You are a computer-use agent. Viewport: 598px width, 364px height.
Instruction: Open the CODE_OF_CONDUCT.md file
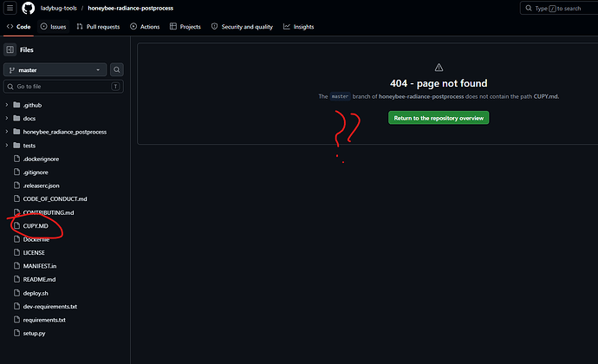[x=55, y=199]
